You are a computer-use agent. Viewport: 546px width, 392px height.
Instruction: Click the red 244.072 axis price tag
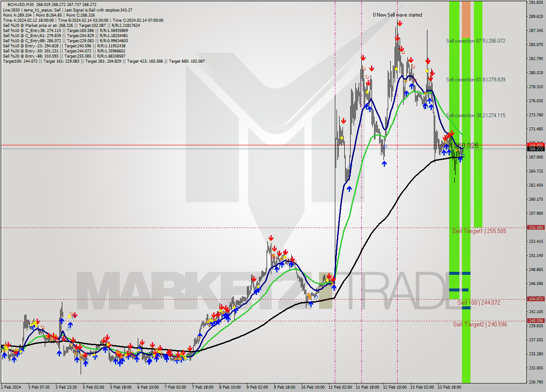(x=536, y=299)
